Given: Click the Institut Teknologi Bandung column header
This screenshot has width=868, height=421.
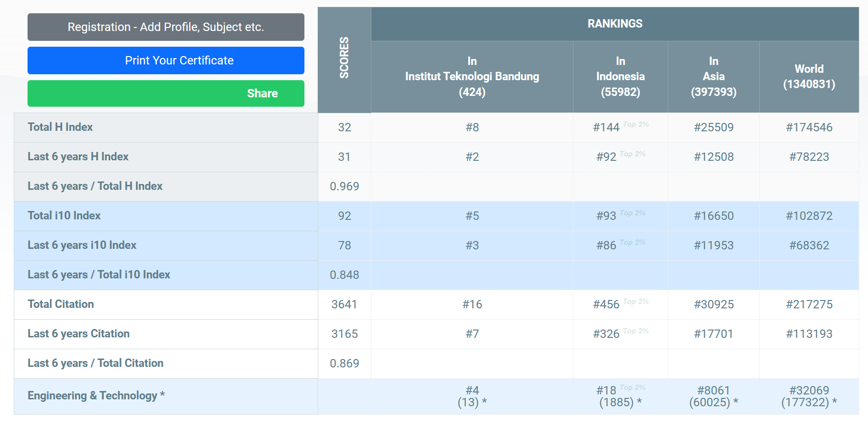Looking at the screenshot, I should 472,77.
